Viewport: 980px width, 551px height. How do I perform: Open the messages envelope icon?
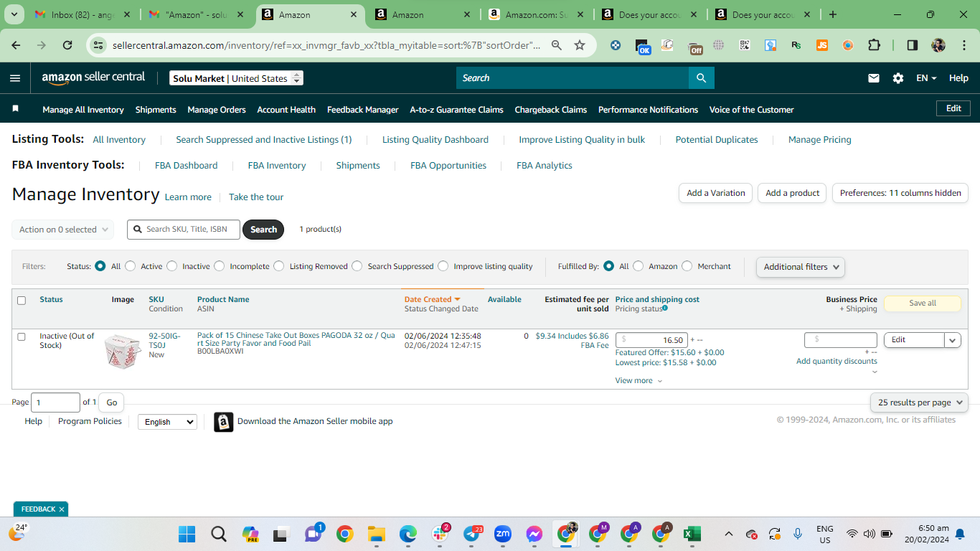click(x=874, y=78)
